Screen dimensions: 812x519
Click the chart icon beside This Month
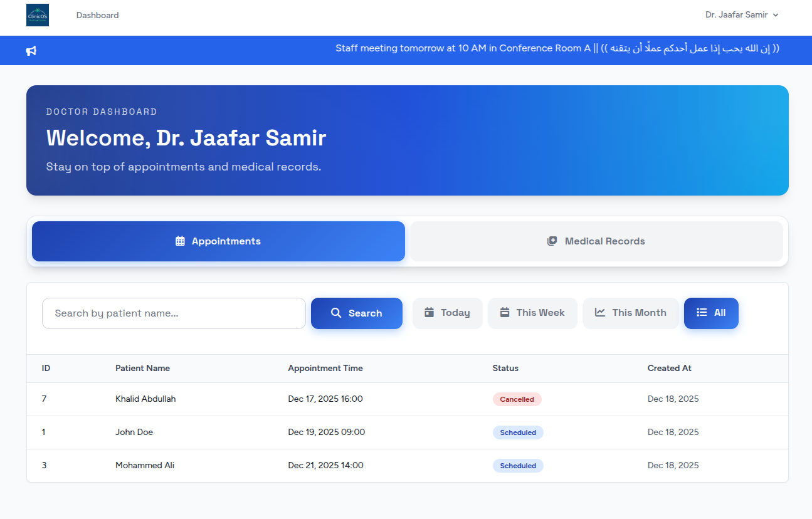pyautogui.click(x=600, y=313)
